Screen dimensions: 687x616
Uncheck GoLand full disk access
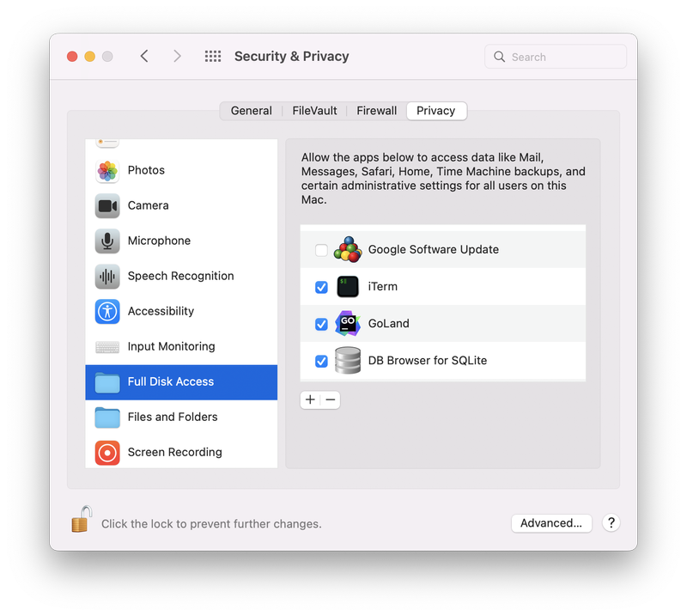[321, 324]
